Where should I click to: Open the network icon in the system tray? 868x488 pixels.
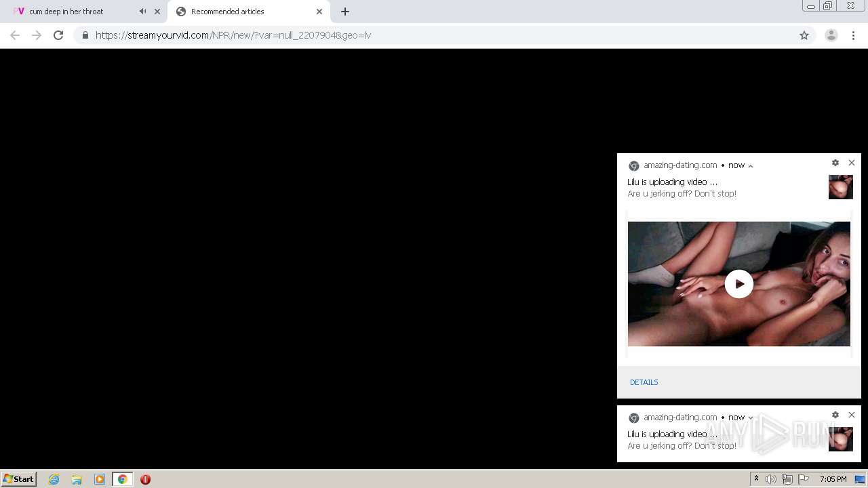(x=787, y=479)
